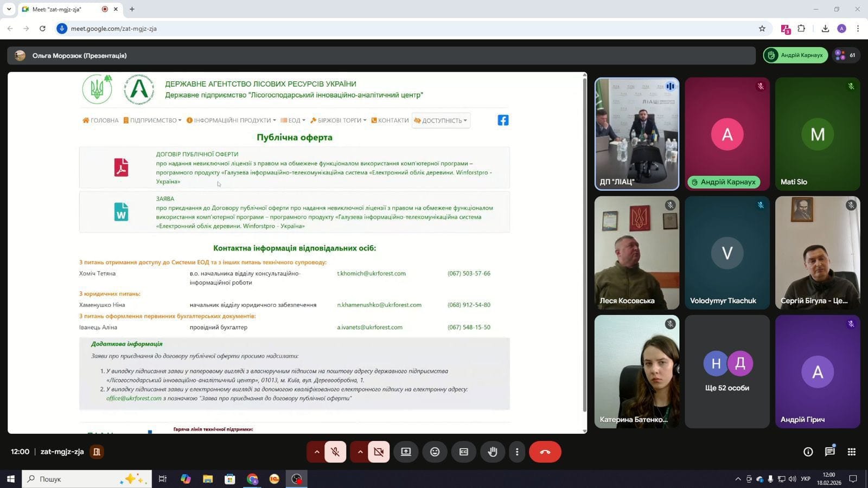Open Chrome extensions puzzle icon

[x=802, y=29]
